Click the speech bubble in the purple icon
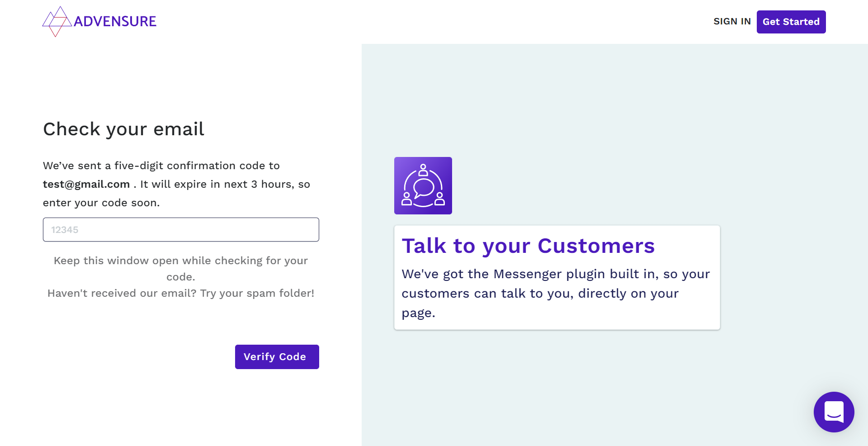868x446 pixels. click(x=424, y=188)
